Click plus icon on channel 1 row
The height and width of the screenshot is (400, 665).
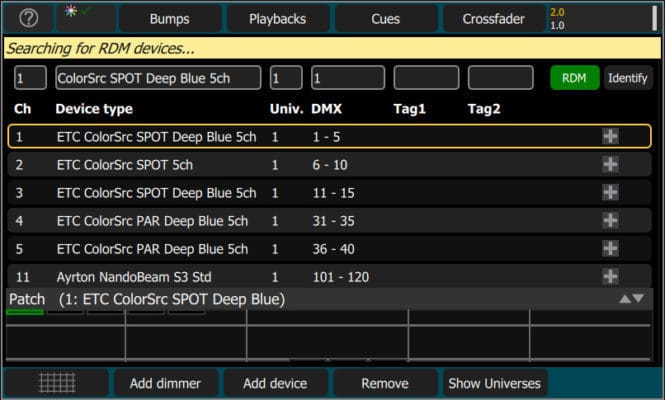click(x=610, y=137)
